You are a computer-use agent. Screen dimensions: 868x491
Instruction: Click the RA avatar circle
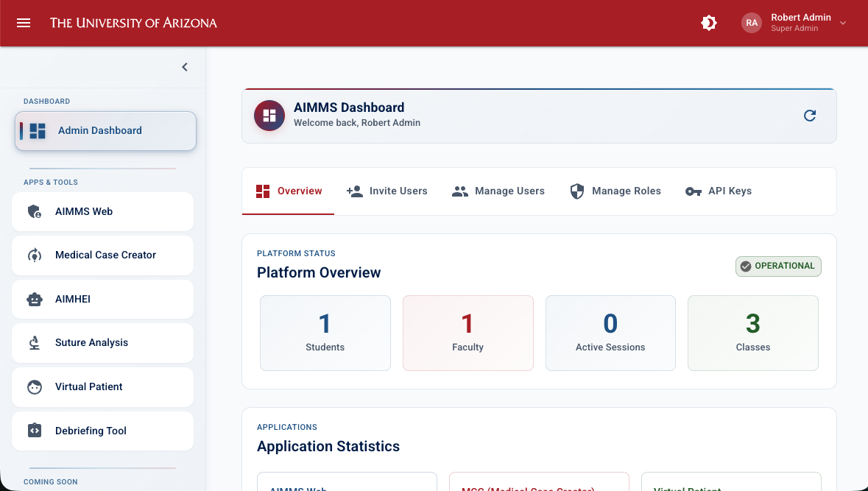(752, 23)
